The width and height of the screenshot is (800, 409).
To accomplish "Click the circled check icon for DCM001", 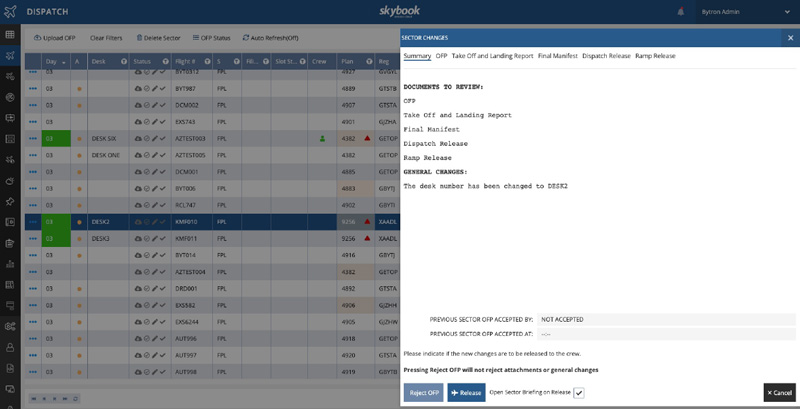I will [x=146, y=172].
